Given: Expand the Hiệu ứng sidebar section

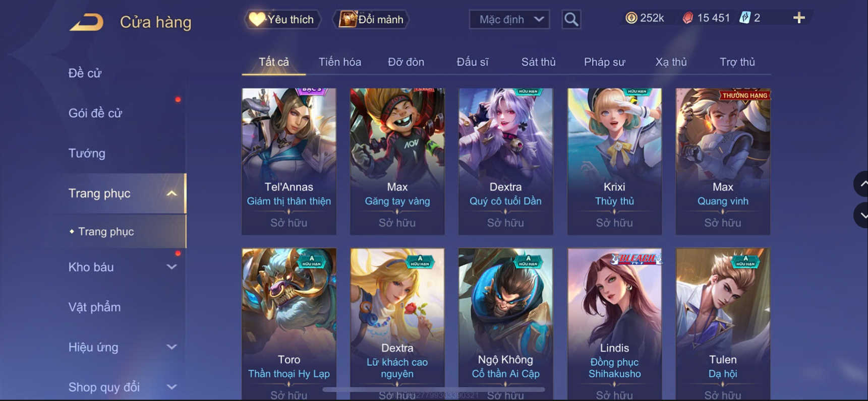Looking at the screenshot, I should 171,347.
